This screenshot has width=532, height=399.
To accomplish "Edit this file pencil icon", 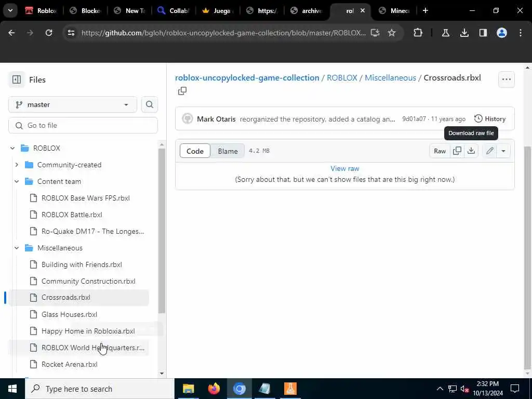I will pos(489,151).
